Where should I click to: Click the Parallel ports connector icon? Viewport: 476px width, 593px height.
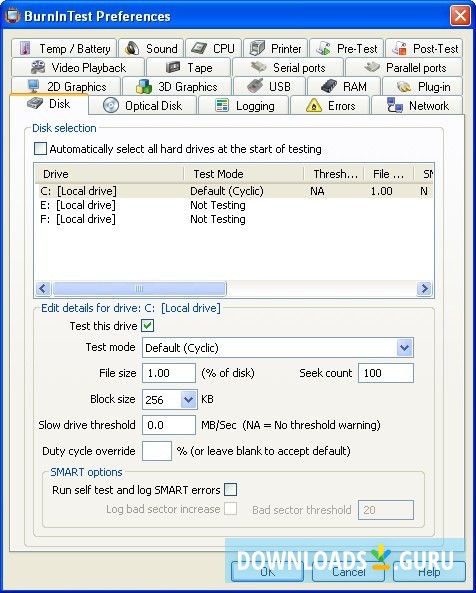click(x=372, y=67)
